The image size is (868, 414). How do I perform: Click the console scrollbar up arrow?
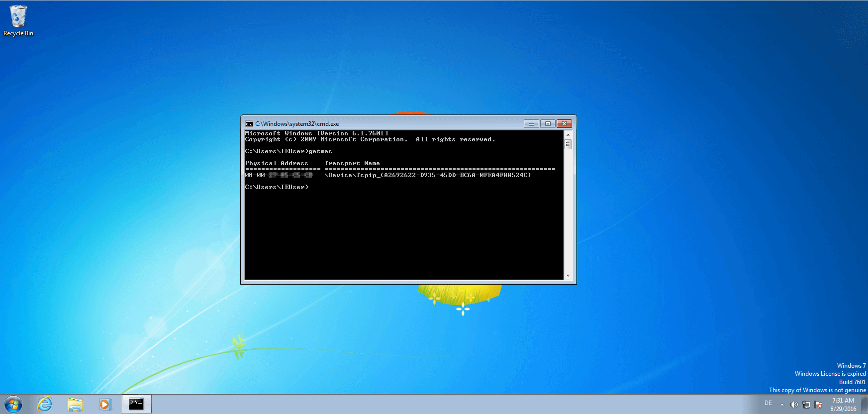(x=568, y=134)
